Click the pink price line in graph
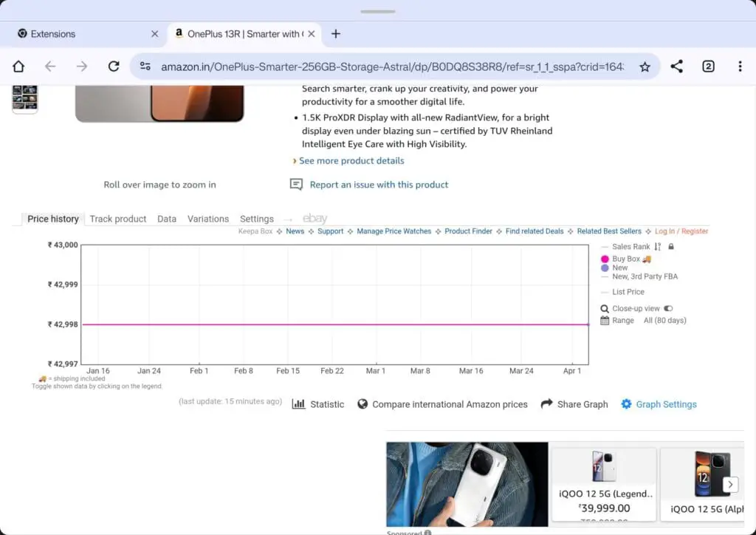Viewport: 756px width, 535px height. tap(335, 324)
